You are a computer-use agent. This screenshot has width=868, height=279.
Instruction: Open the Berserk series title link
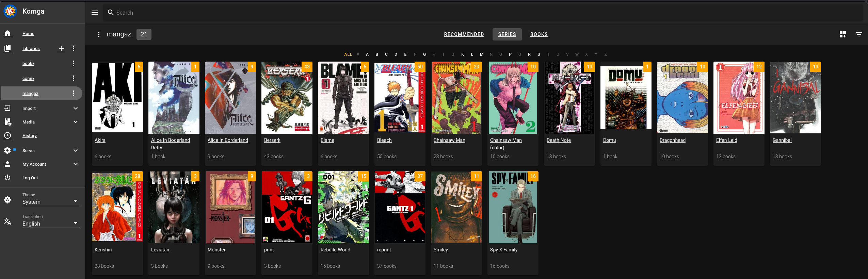pyautogui.click(x=272, y=140)
